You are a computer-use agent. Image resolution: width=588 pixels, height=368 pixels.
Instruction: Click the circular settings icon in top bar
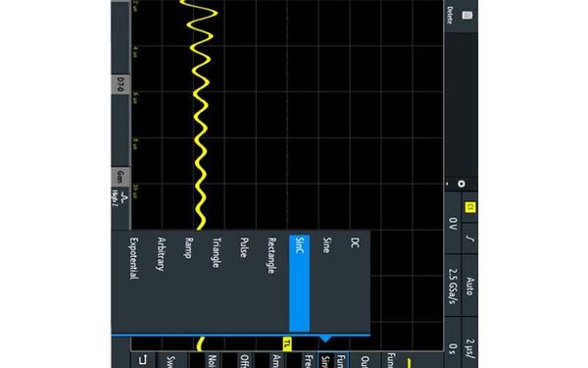tap(462, 184)
